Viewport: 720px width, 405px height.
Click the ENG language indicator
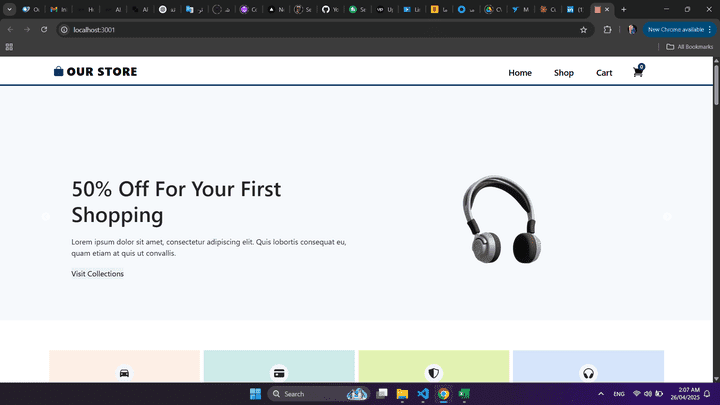tap(619, 394)
